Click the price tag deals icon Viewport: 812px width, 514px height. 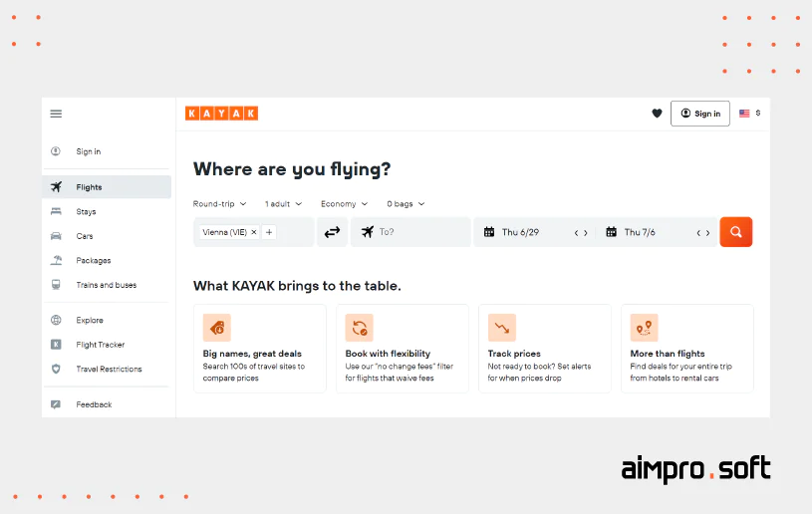point(216,328)
